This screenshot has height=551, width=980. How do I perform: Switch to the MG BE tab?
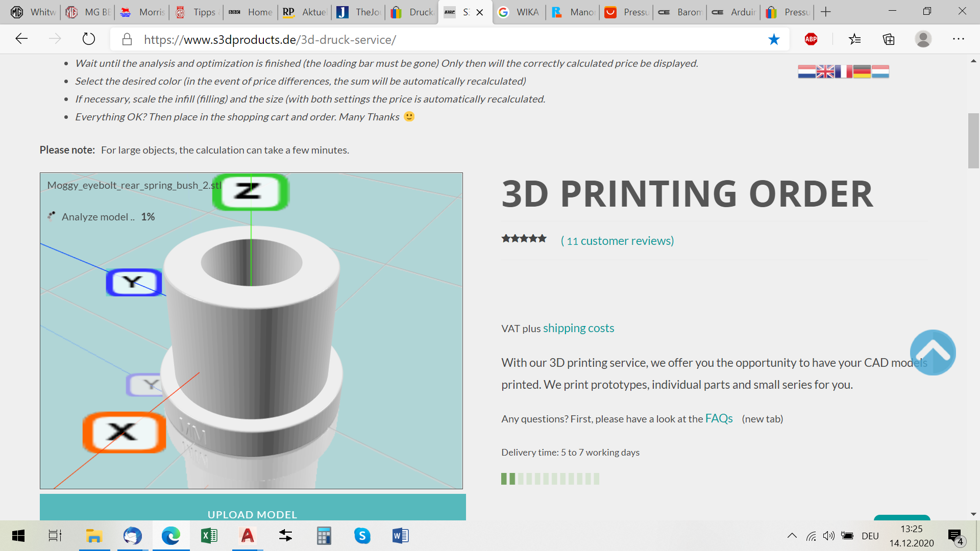tap(88, 12)
